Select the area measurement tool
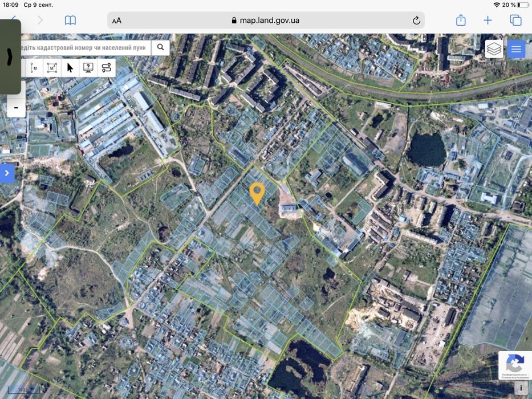Viewport: 532px width, 399px height. [x=52, y=68]
